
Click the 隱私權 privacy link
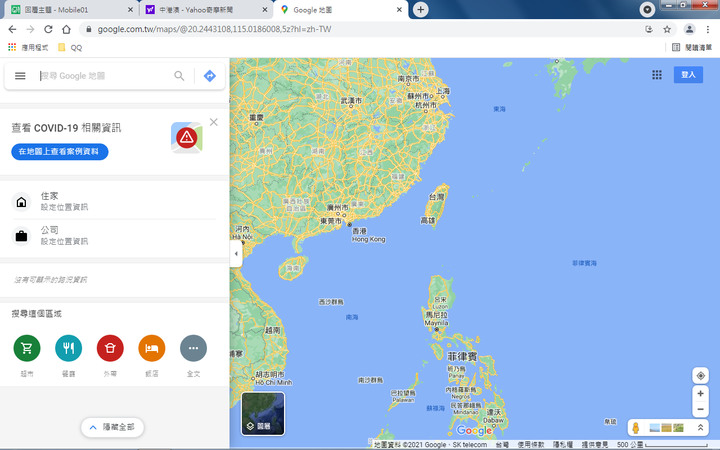562,445
